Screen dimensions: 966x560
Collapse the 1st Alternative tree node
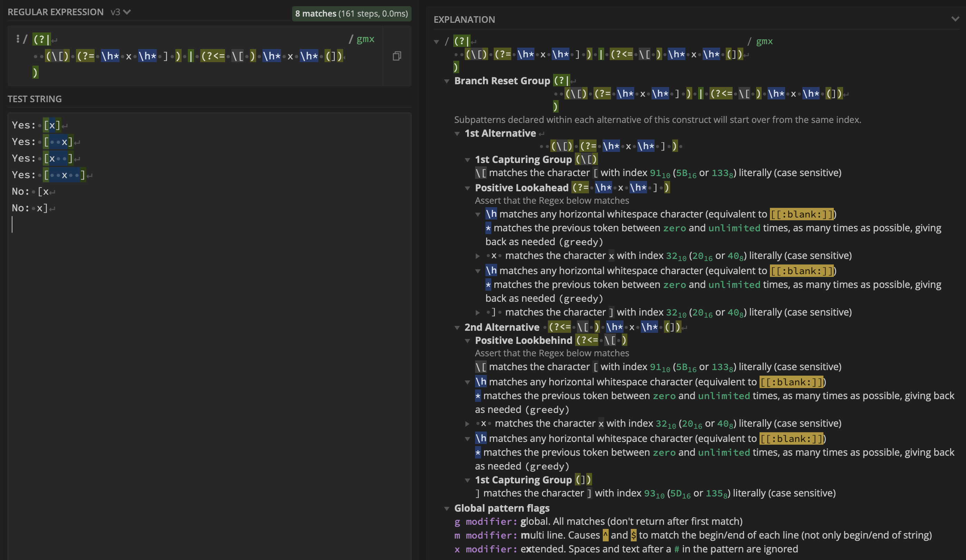coord(457,134)
